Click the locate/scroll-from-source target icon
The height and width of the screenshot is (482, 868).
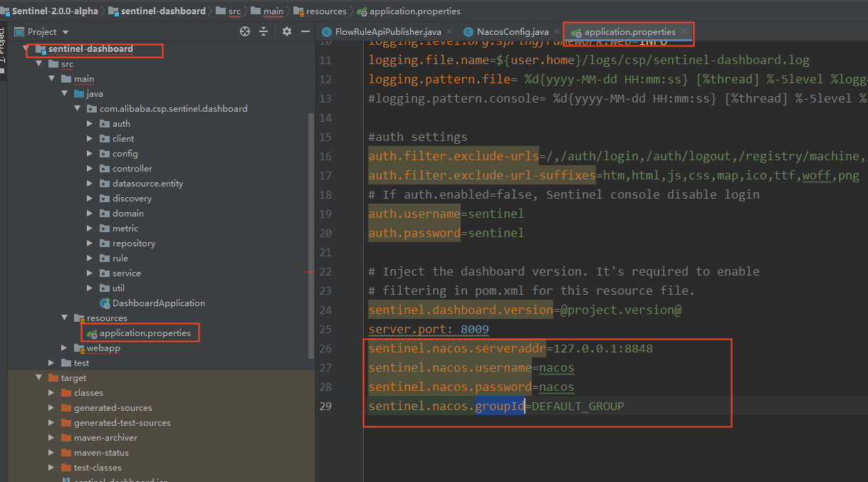click(x=245, y=31)
